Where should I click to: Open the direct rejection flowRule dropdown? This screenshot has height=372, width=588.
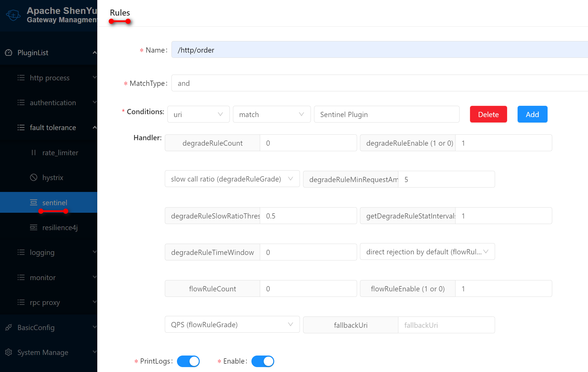click(x=427, y=252)
